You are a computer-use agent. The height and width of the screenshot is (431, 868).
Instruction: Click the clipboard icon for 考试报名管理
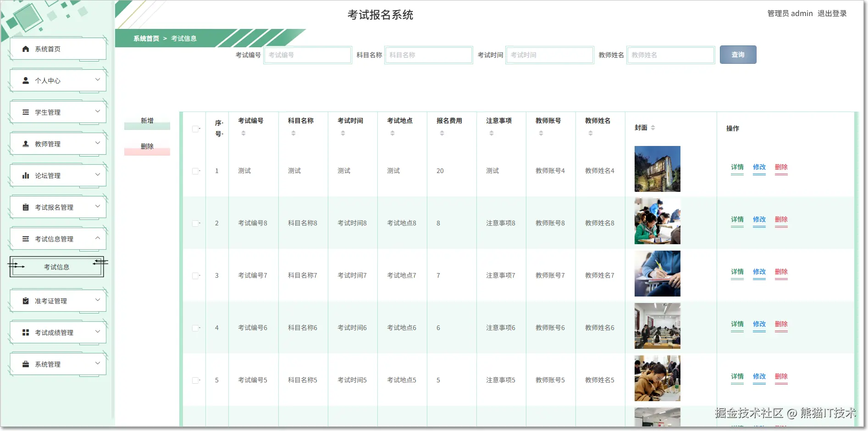26,207
